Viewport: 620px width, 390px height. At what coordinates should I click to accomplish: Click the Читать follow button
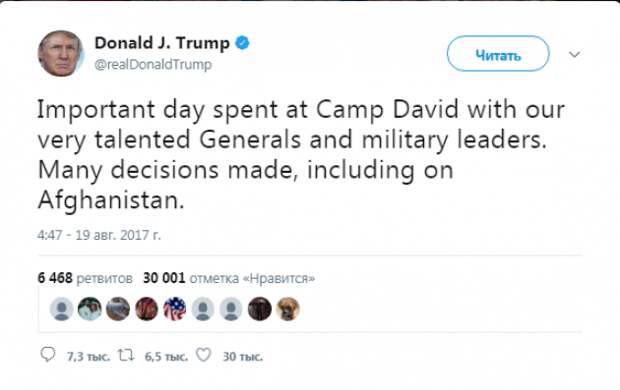[498, 53]
